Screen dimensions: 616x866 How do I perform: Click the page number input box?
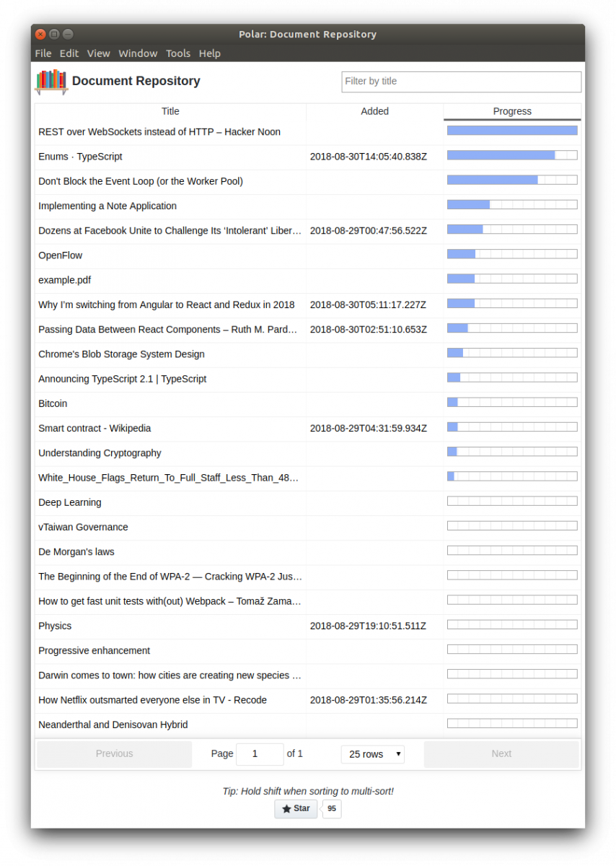(260, 754)
